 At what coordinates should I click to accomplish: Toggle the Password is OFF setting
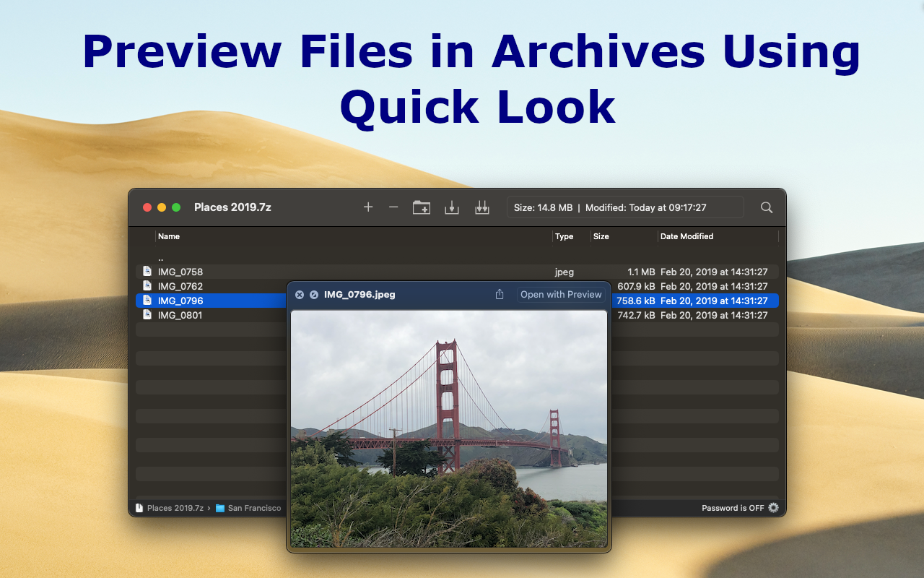[x=733, y=508]
